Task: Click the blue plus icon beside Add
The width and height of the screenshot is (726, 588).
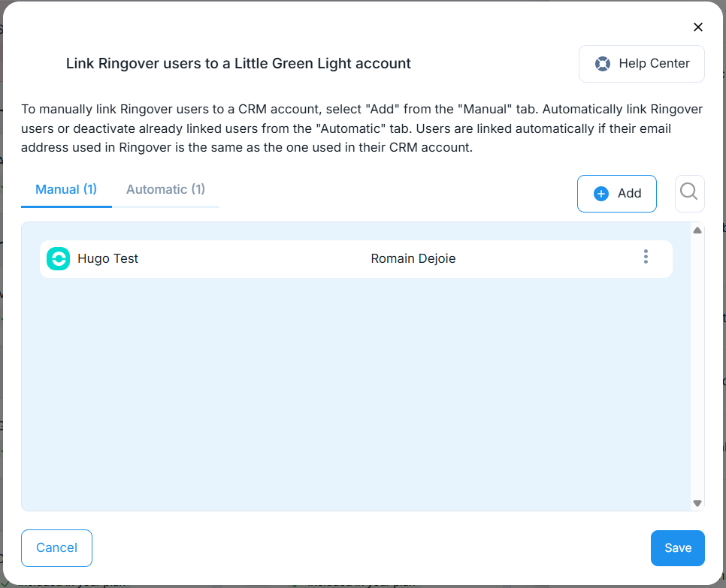Action: point(601,194)
